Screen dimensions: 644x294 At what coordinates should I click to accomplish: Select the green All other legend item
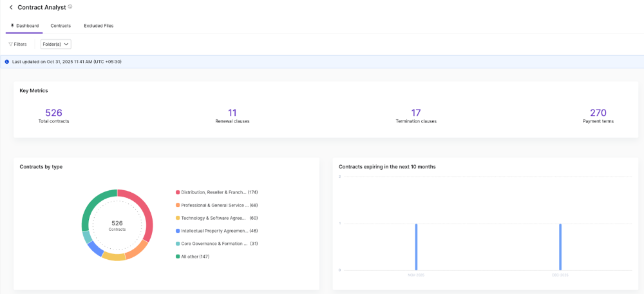pos(194,257)
